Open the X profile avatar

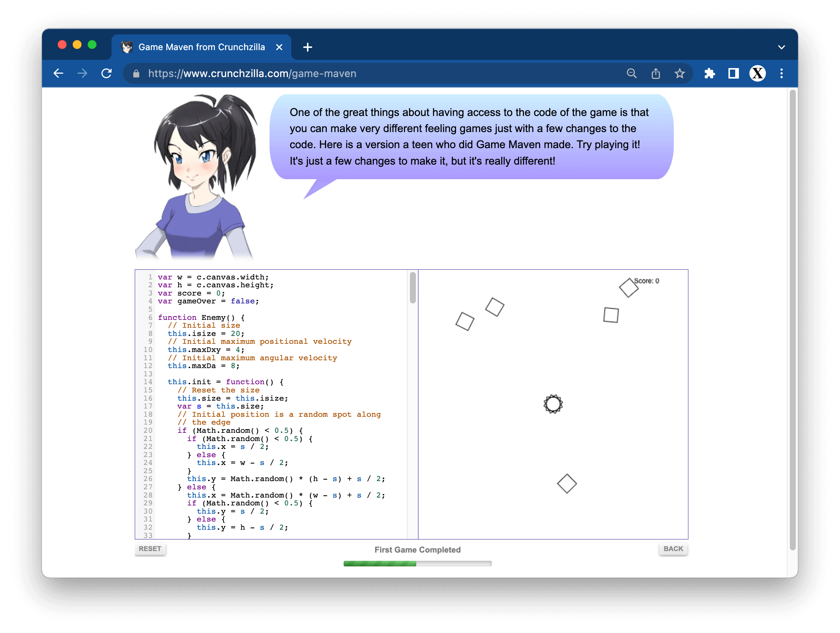757,73
